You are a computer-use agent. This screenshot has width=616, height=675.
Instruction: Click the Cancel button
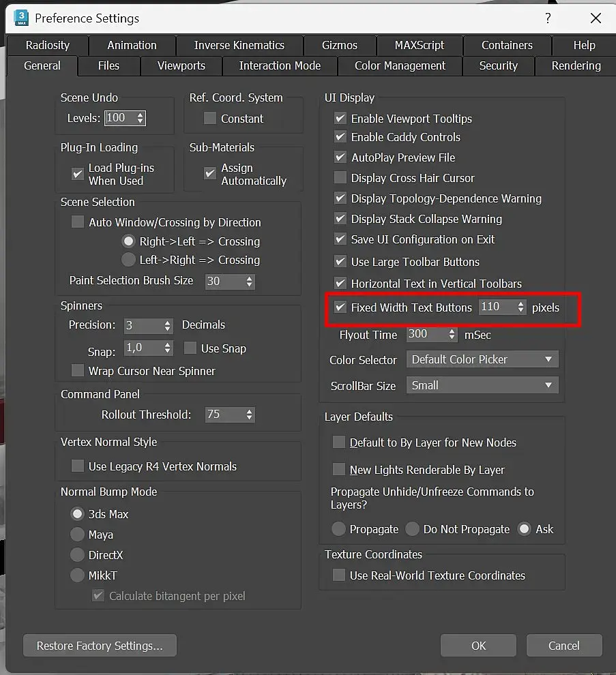click(x=564, y=645)
